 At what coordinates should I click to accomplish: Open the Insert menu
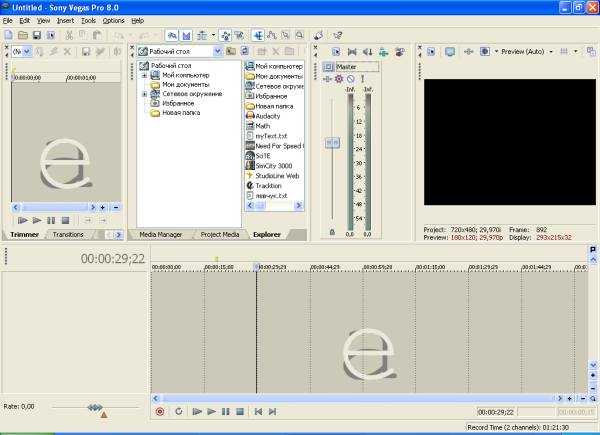click(65, 21)
